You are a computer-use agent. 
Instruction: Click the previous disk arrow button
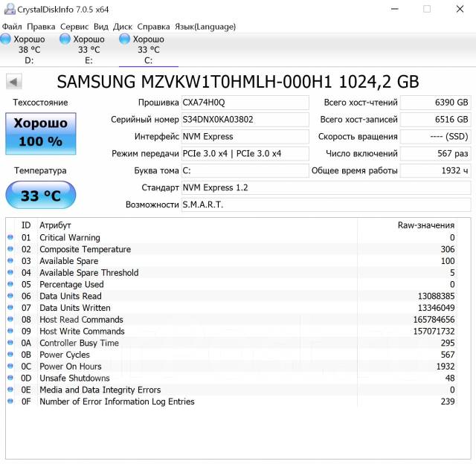coord(14,82)
